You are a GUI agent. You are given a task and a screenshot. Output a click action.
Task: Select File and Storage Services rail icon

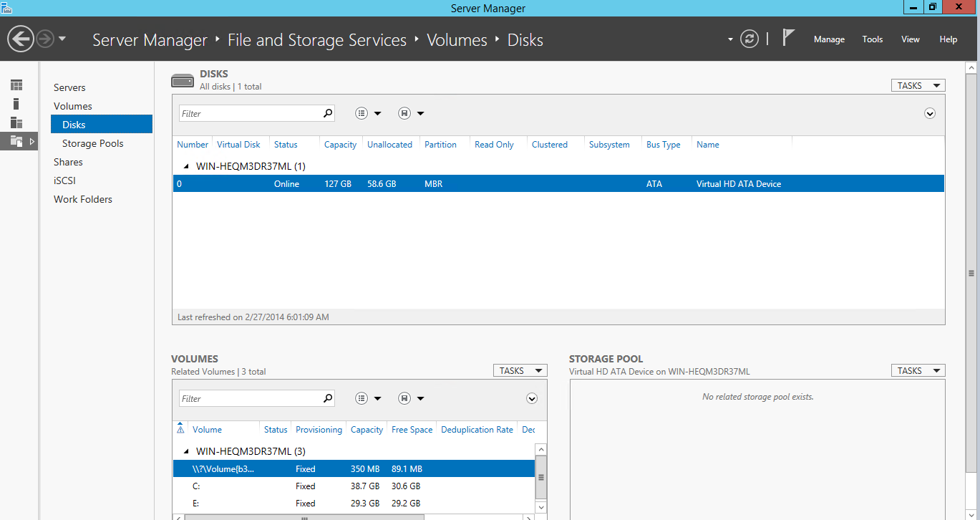[x=17, y=141]
